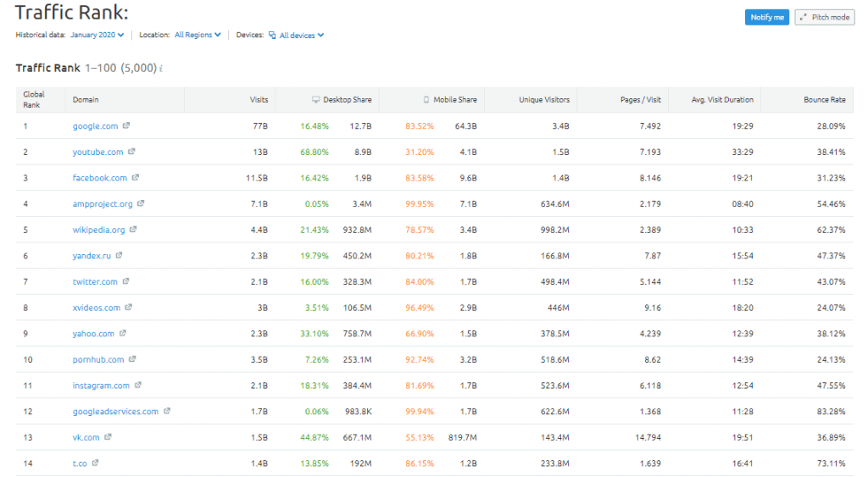Screen dimensions: 868x477
Task: Select the 758.7M desktop visits for yahoo.com
Action: tap(357, 334)
